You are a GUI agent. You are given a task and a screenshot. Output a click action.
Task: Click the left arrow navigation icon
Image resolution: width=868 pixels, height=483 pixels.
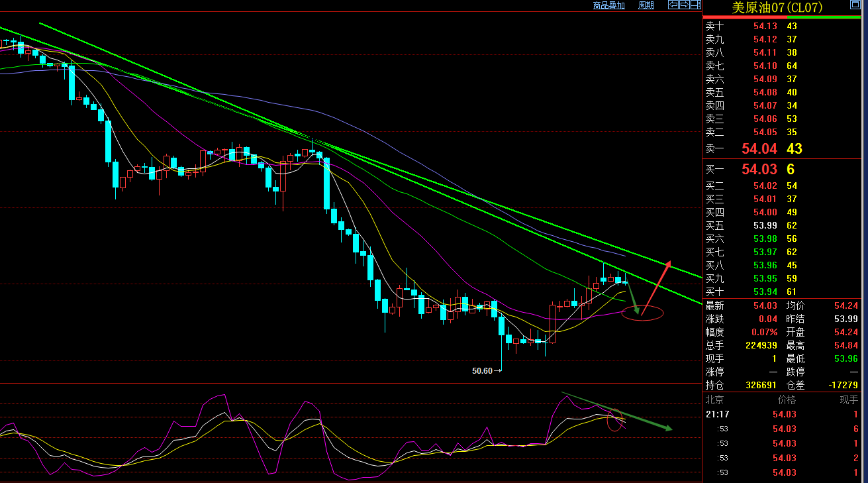(x=672, y=5)
